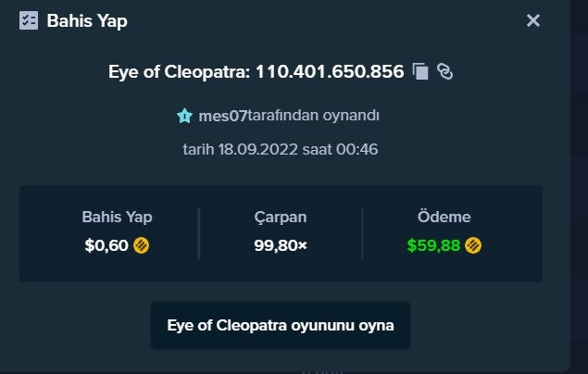Click the $0,60 bet amount
Screen dimensions: 588x374
106,245
